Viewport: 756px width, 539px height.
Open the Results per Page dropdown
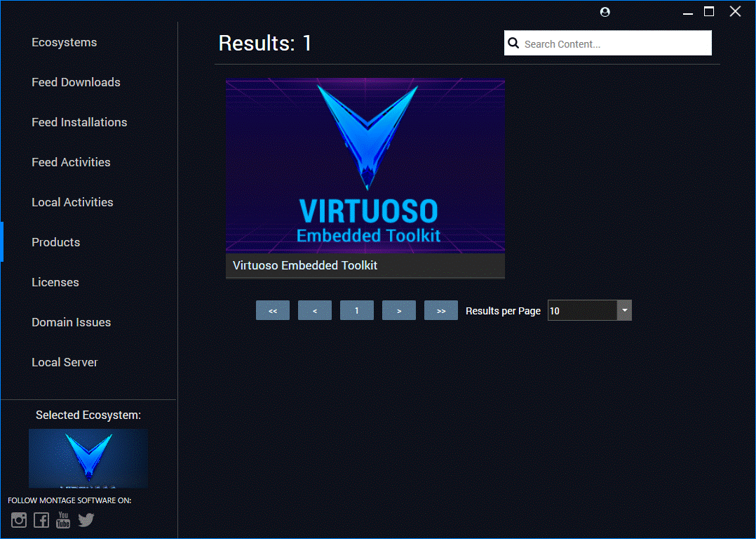point(624,310)
